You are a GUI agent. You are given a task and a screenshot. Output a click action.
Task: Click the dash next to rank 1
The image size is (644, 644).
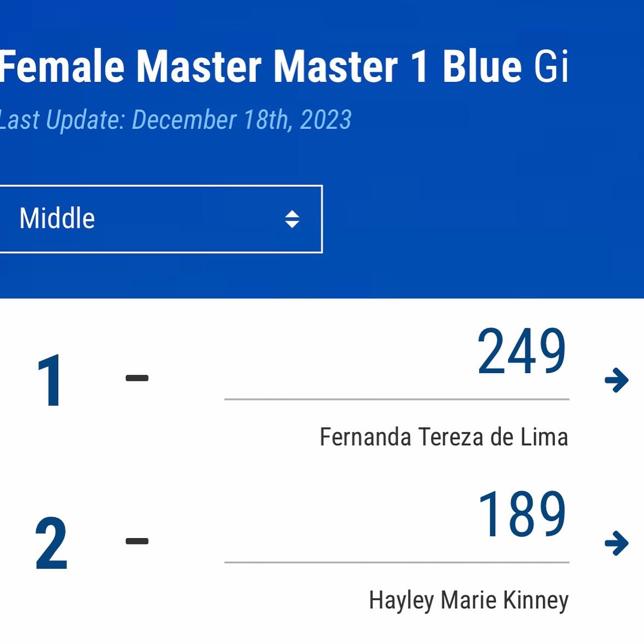coord(137,378)
